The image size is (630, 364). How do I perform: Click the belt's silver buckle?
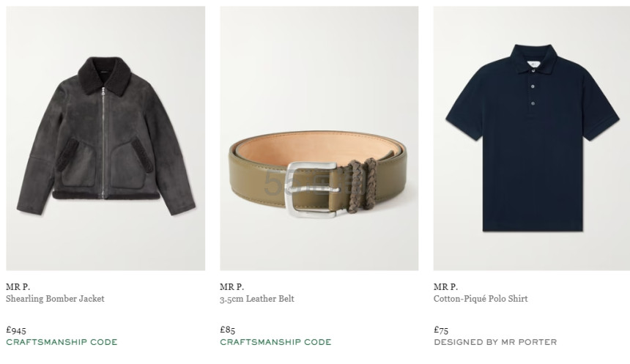click(311, 190)
